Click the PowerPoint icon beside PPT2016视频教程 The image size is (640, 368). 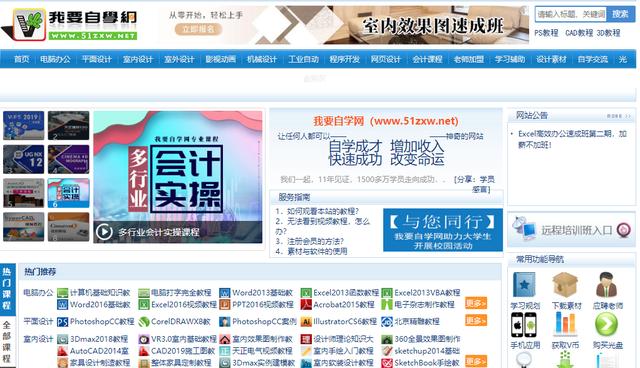225,305
